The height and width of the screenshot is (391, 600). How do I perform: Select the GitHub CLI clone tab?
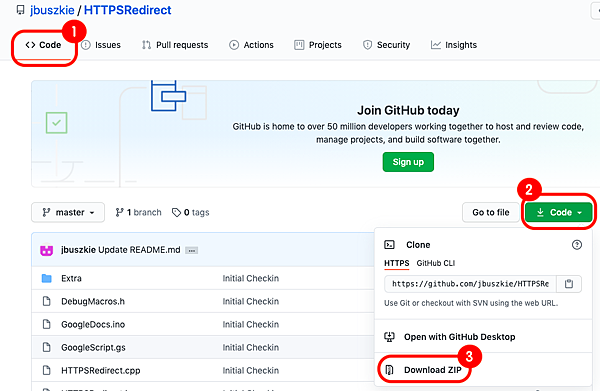point(435,263)
